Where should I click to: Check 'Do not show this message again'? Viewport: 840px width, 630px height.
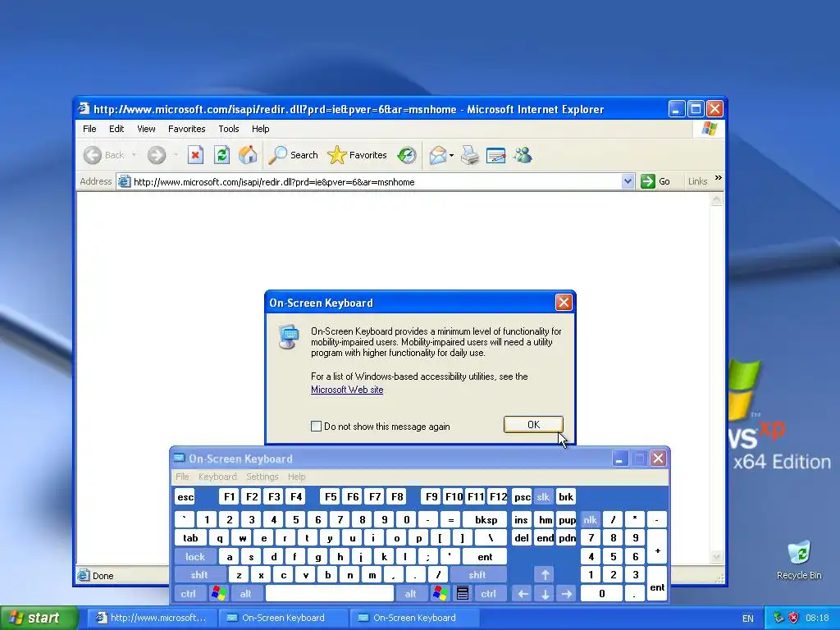[316, 427]
